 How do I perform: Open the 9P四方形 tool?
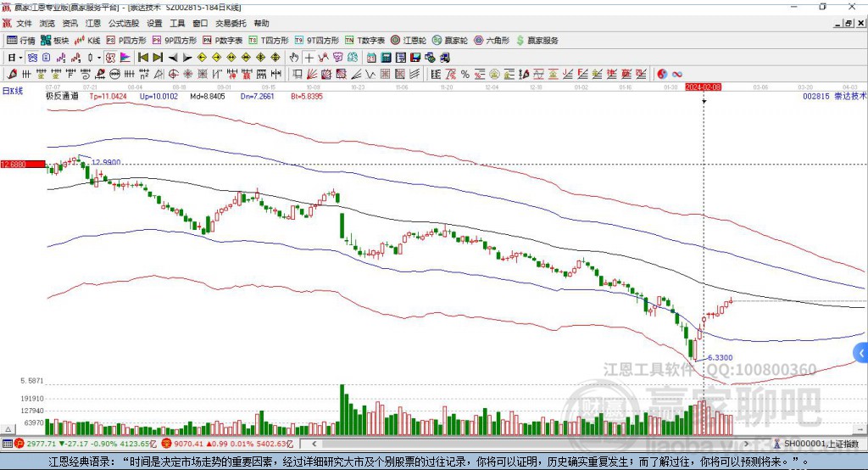174,41
